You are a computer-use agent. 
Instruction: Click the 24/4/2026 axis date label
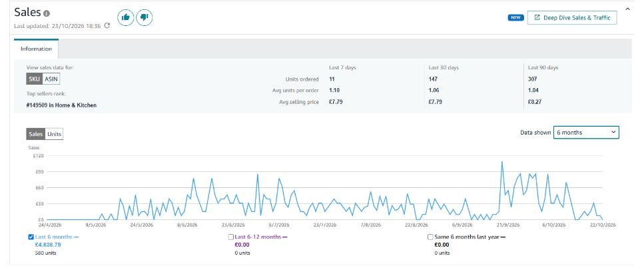coord(50,225)
